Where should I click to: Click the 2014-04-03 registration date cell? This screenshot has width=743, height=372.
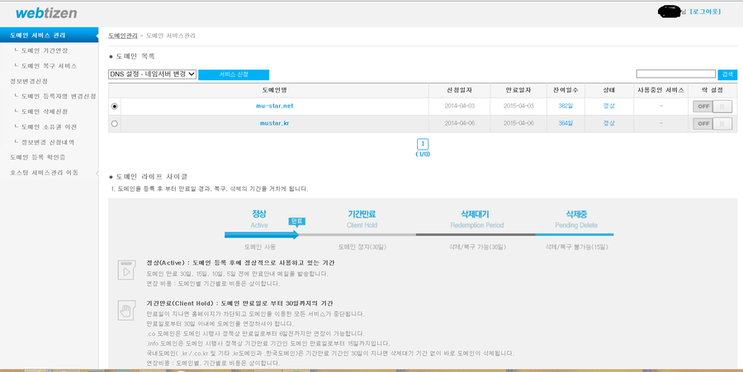point(459,106)
